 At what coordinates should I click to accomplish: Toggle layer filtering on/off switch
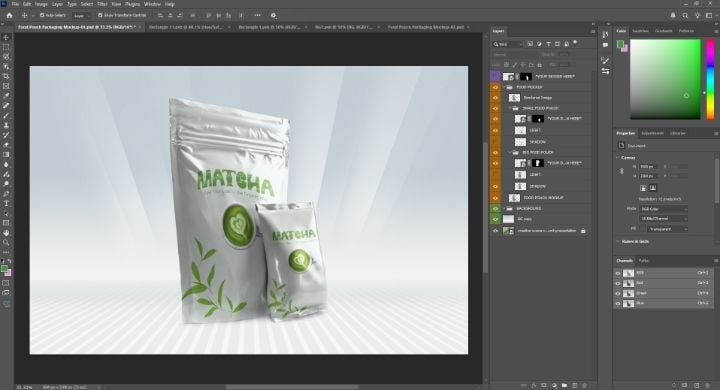pyautogui.click(x=575, y=43)
